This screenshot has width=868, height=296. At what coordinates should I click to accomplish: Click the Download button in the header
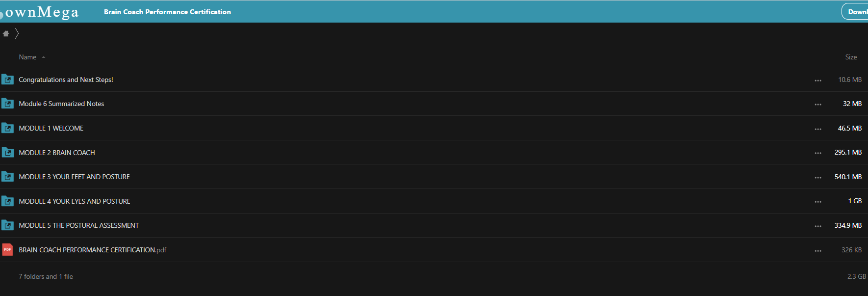point(856,12)
